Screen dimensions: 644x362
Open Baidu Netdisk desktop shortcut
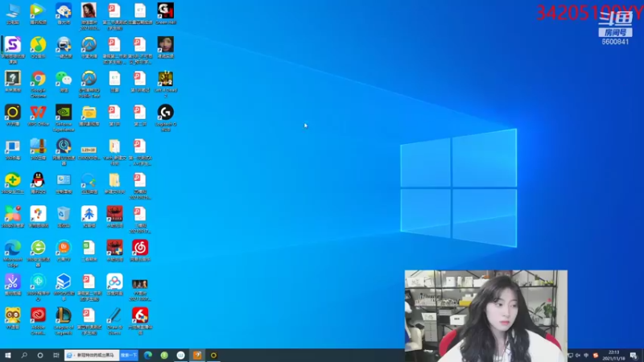[114, 285]
